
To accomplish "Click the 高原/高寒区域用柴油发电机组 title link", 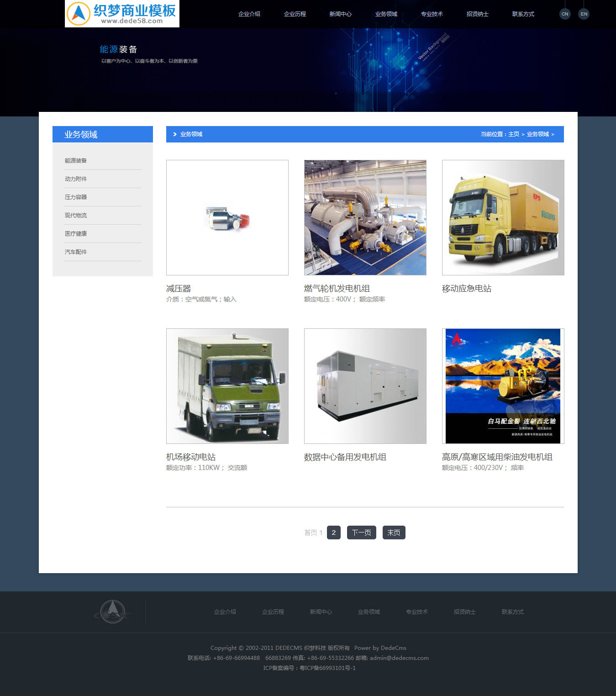I will pyautogui.click(x=497, y=457).
